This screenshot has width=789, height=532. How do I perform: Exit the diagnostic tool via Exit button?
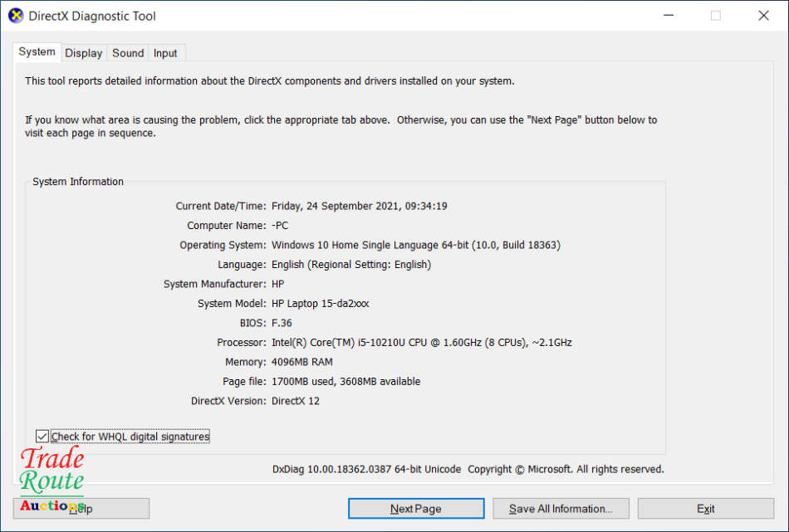pyautogui.click(x=706, y=509)
